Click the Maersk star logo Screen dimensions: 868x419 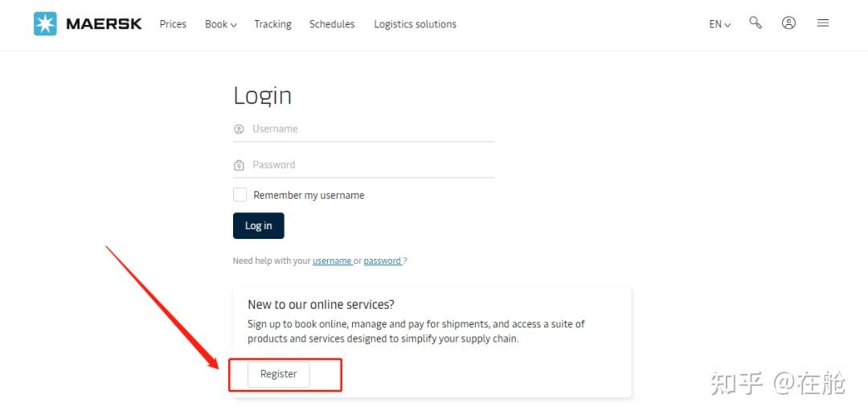(45, 24)
